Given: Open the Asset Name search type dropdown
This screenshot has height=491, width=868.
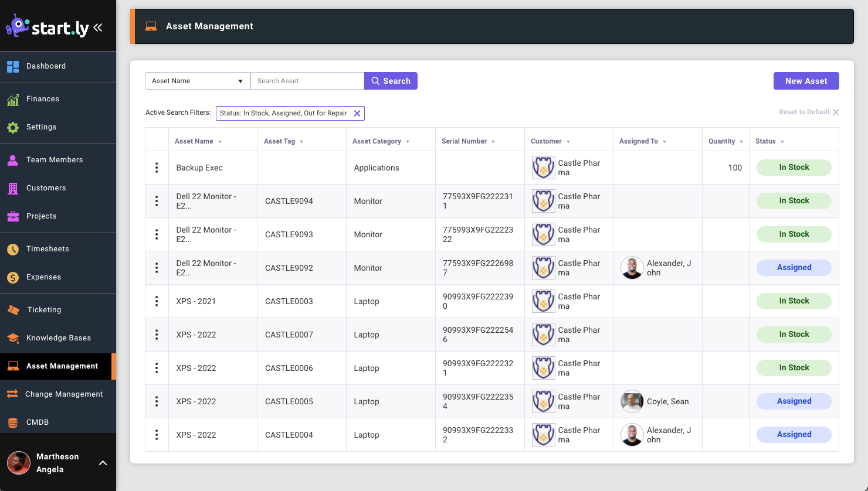Looking at the screenshot, I should [x=197, y=80].
